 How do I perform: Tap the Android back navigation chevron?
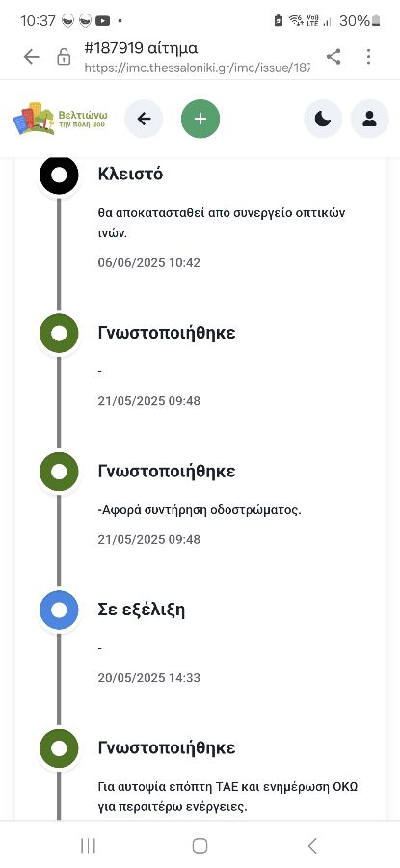coord(312,845)
